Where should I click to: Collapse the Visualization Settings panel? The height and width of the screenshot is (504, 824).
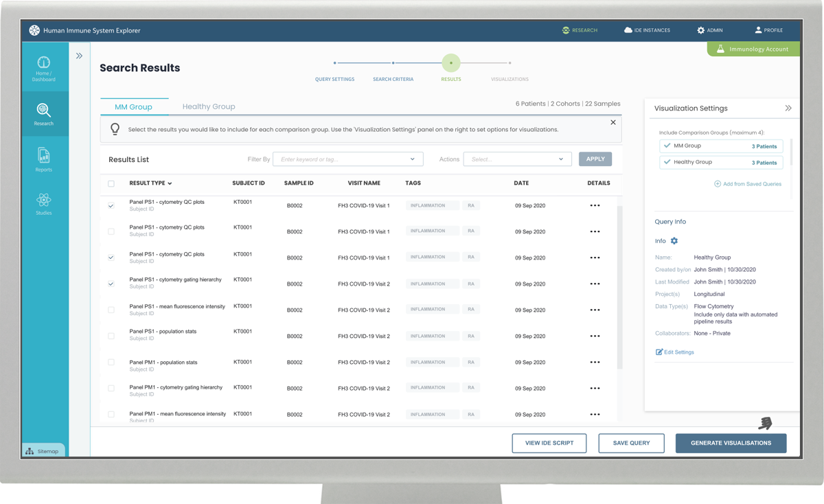tap(788, 108)
